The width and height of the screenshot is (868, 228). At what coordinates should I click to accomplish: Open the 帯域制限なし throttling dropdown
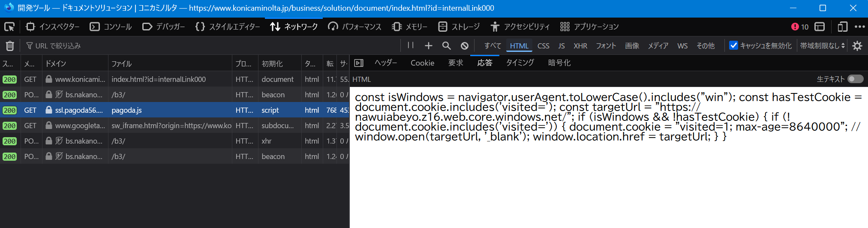coord(822,45)
